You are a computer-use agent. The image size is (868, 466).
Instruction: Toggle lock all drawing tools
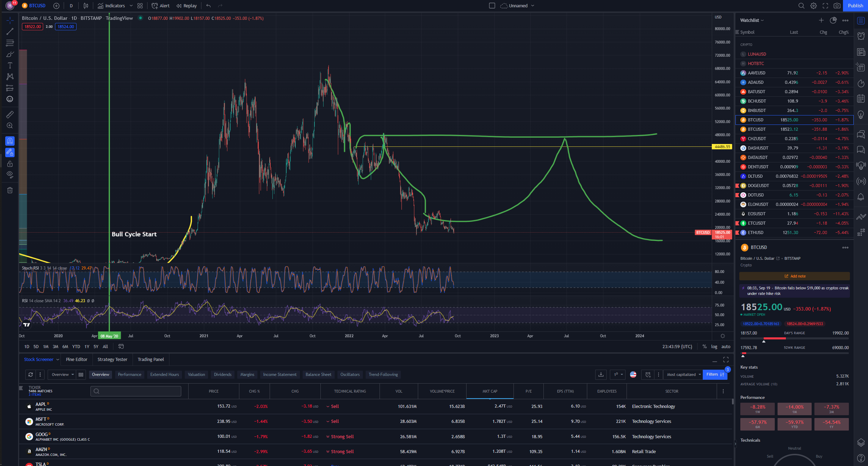[x=10, y=164]
